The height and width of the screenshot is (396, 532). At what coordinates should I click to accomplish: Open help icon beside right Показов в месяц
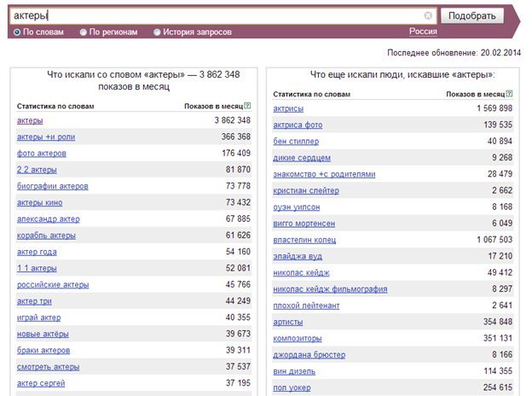509,93
